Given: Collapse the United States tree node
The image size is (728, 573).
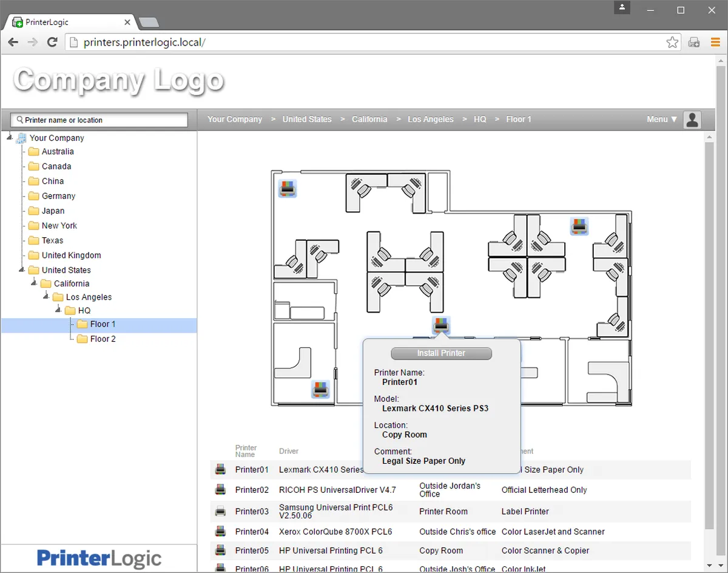Looking at the screenshot, I should pos(21,270).
